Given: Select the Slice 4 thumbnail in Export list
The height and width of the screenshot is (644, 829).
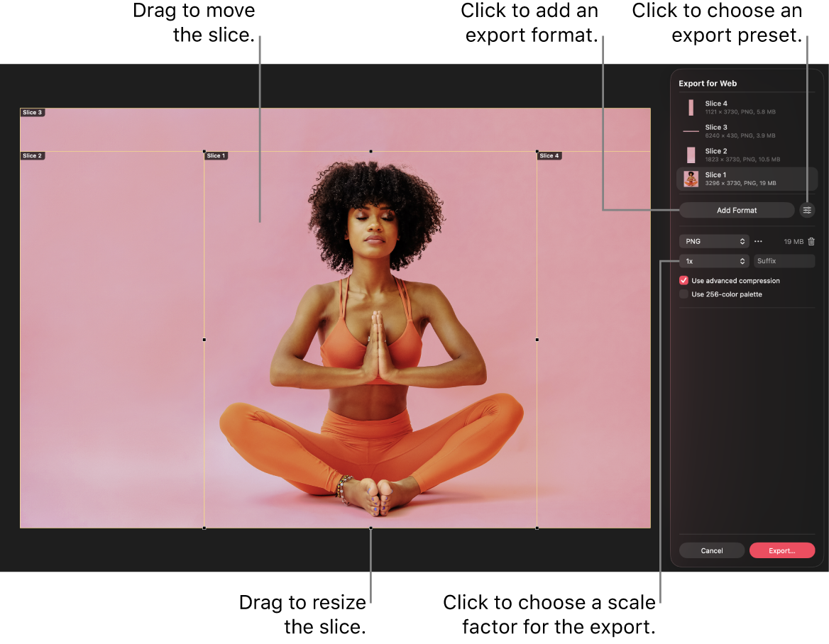Looking at the screenshot, I should (691, 107).
